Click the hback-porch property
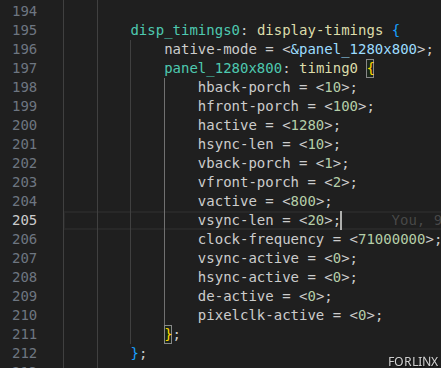 [244, 87]
